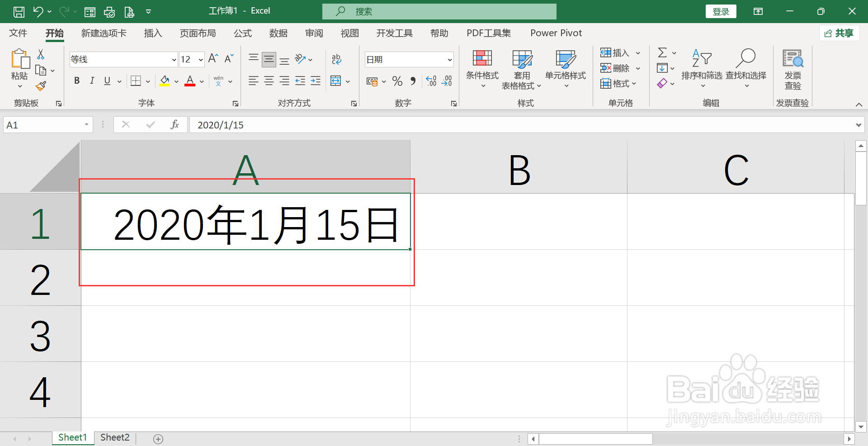Apply comma style number format
Image resolution: width=868 pixels, height=446 pixels.
pos(413,81)
